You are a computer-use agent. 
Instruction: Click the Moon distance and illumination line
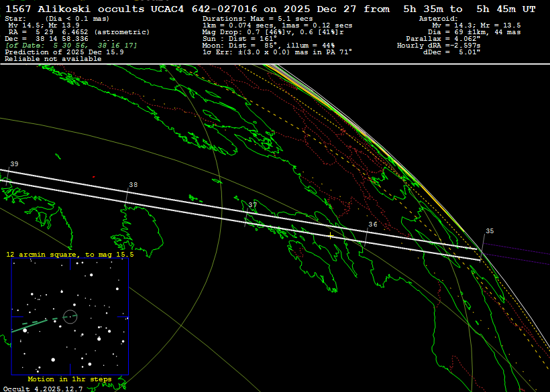[x=278, y=46]
